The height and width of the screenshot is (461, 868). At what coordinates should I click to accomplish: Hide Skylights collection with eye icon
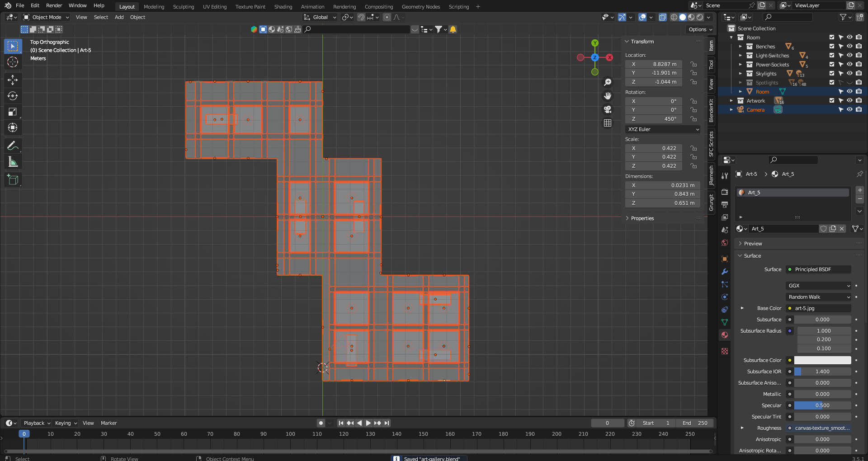click(x=849, y=74)
